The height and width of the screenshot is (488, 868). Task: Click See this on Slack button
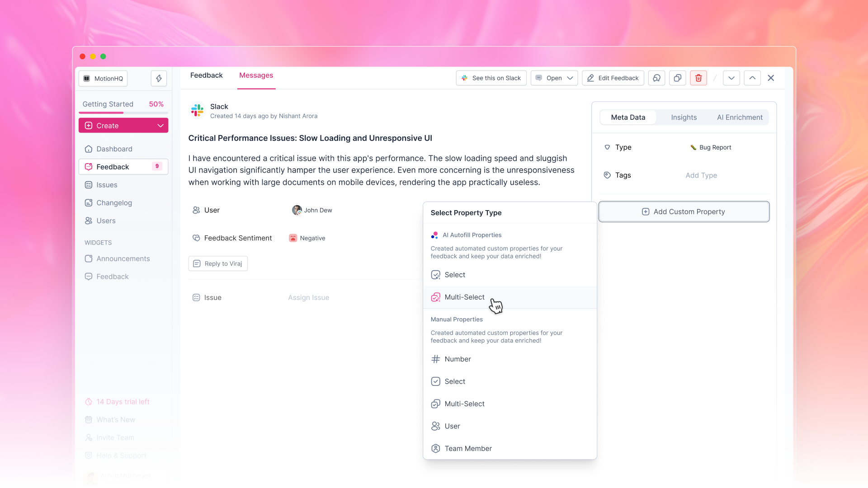491,78
